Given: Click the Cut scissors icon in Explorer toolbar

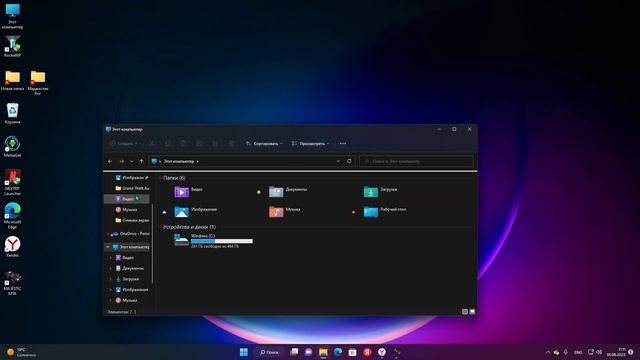Looking at the screenshot, I should [x=151, y=144].
